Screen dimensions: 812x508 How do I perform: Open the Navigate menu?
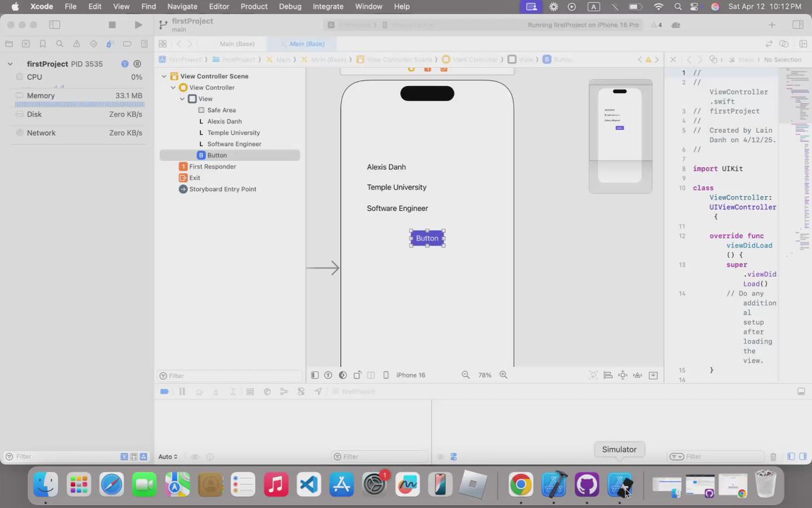tap(183, 7)
